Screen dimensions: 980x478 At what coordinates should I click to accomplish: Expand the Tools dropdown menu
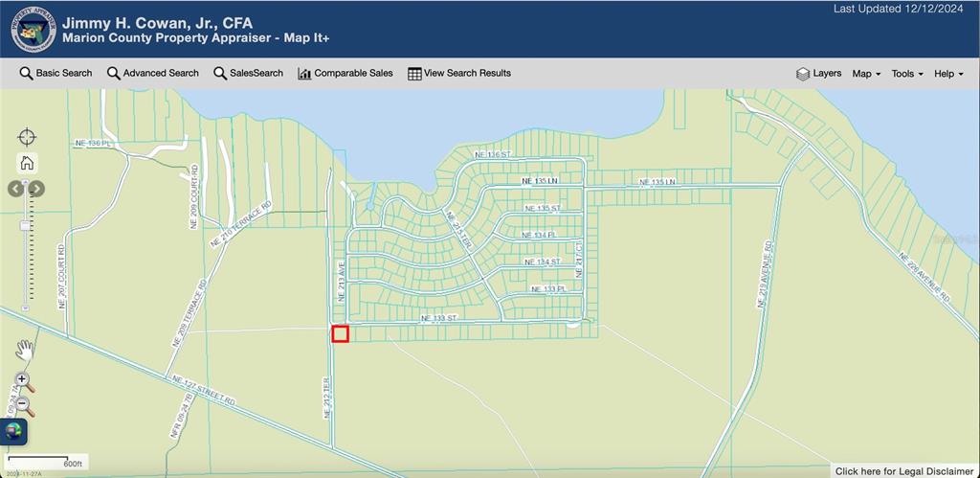click(x=907, y=74)
